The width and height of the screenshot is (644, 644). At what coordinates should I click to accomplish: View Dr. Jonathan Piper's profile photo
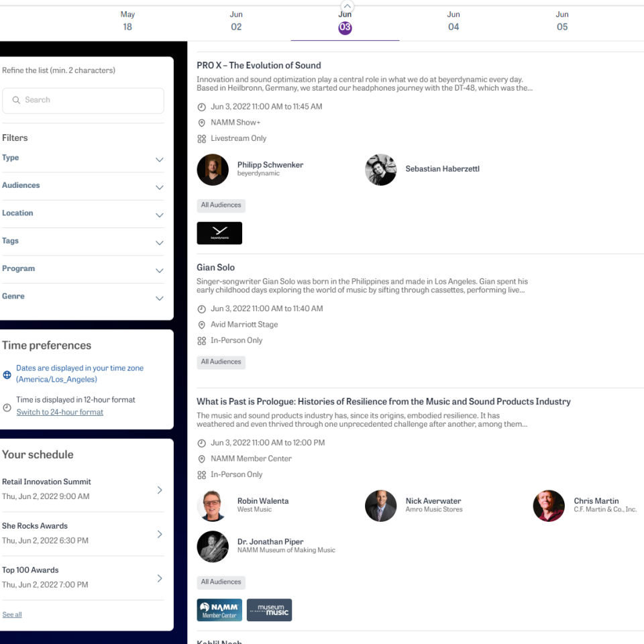click(213, 547)
